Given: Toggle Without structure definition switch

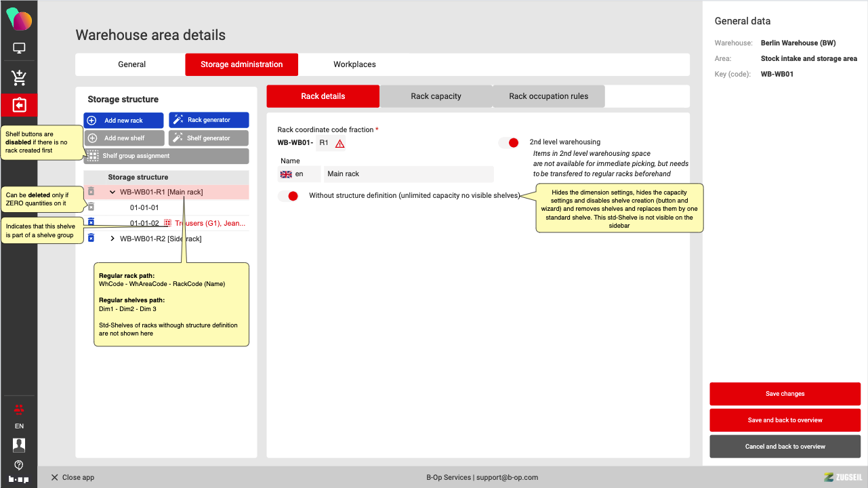Looking at the screenshot, I should click(289, 196).
